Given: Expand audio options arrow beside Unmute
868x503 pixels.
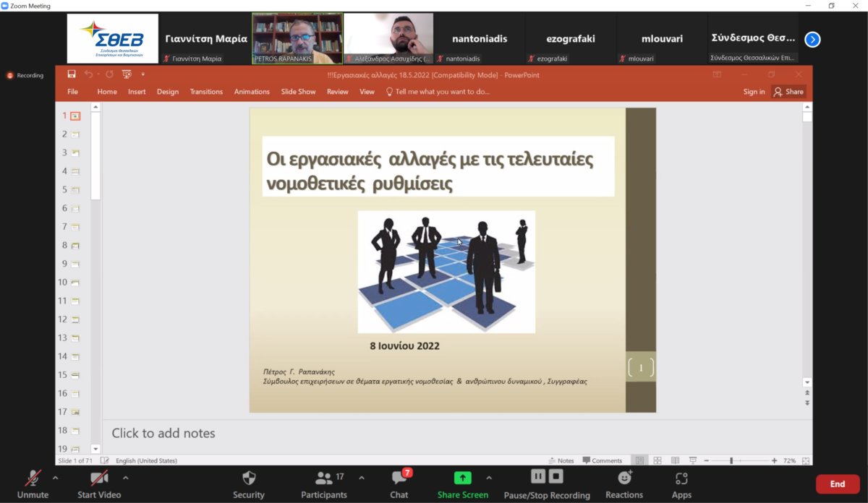Looking at the screenshot, I should point(56,478).
